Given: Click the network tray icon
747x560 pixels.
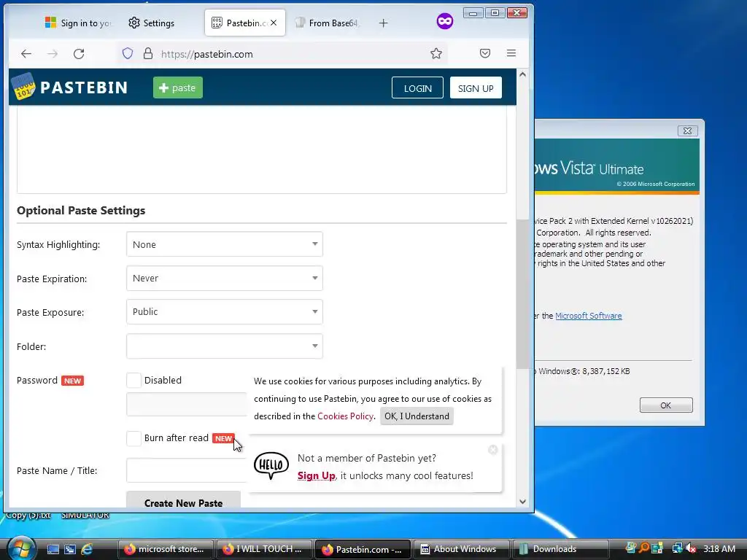Looking at the screenshot, I should coord(677,548).
